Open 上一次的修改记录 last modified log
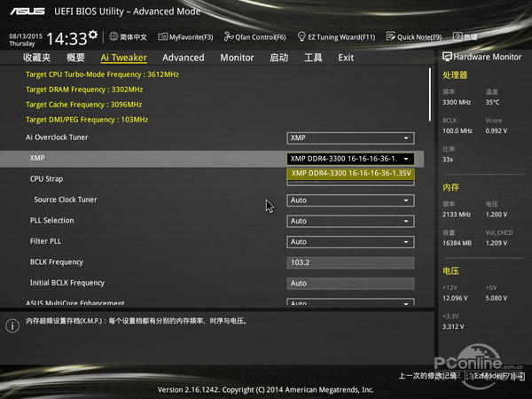The width and height of the screenshot is (532, 399). click(427, 376)
